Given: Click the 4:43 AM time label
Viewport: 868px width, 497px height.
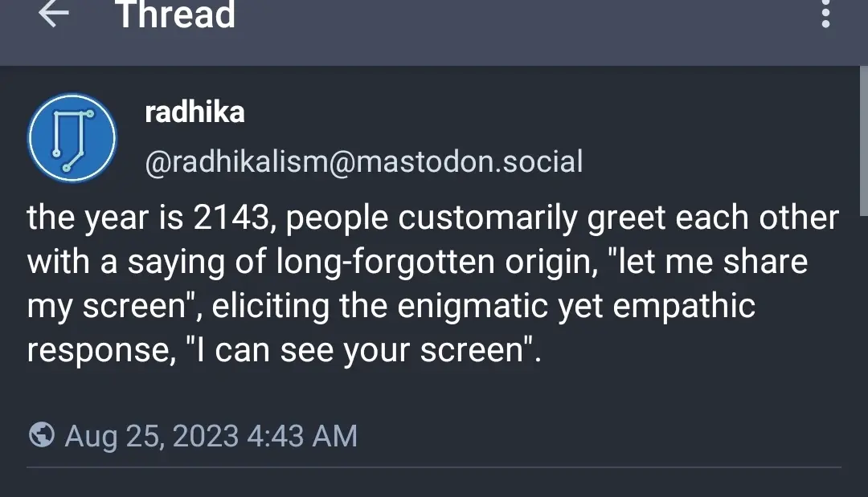Looking at the screenshot, I should [x=302, y=436].
